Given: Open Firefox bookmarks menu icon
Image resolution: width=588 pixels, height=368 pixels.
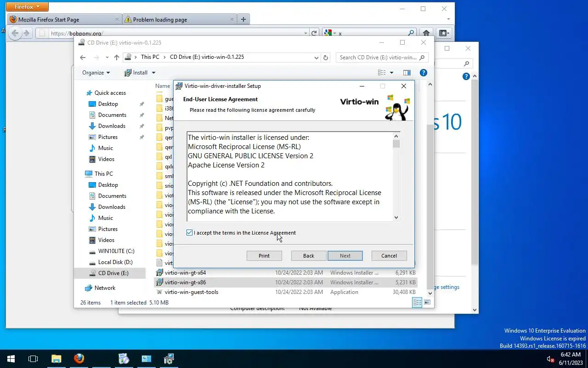Looking at the screenshot, I should 444,33.
